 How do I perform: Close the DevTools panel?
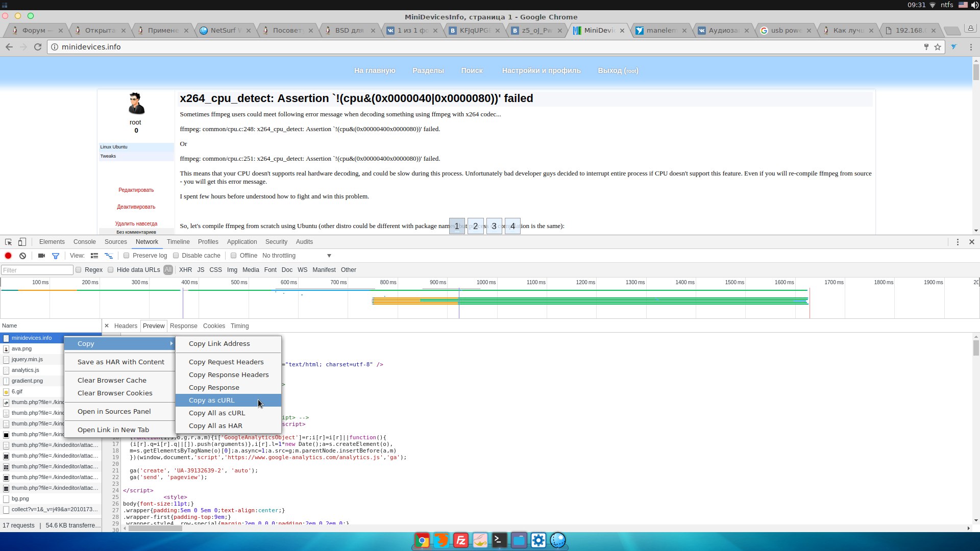972,242
